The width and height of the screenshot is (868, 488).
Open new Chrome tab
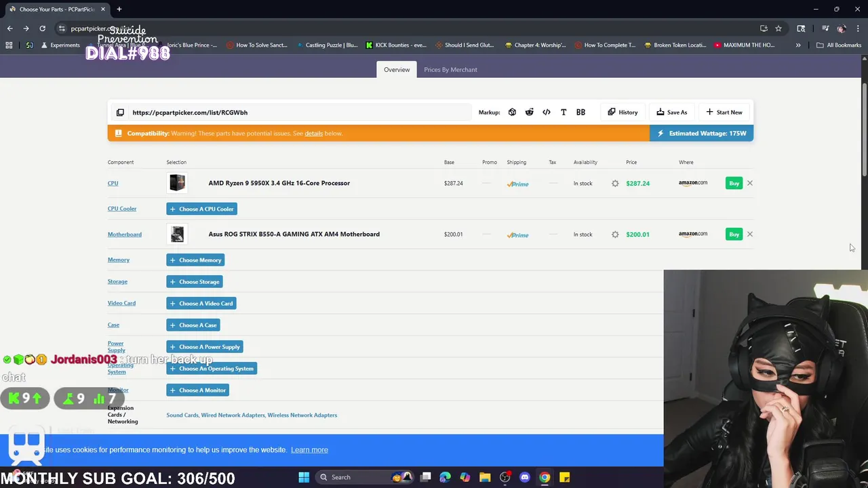(x=119, y=9)
